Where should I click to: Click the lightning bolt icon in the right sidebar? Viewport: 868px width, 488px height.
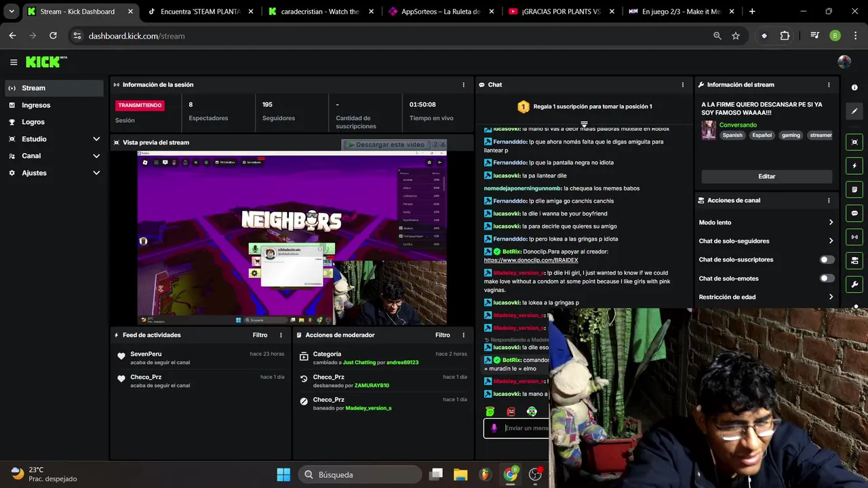[854, 166]
